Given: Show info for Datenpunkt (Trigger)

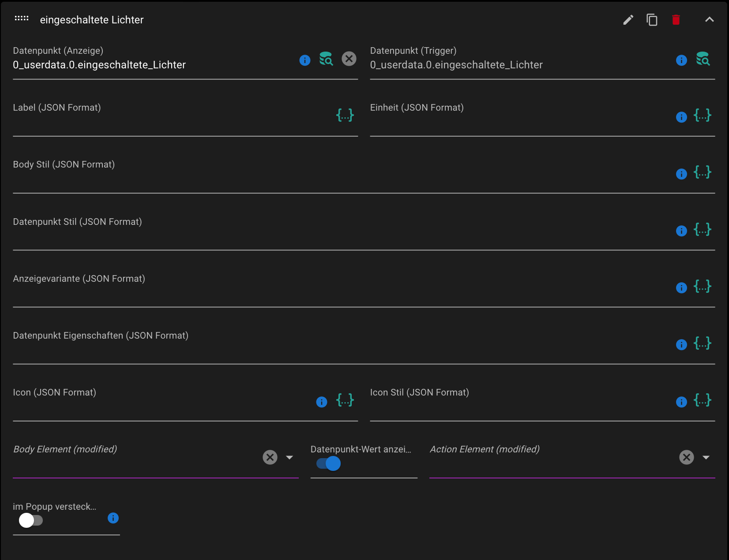Looking at the screenshot, I should [681, 60].
